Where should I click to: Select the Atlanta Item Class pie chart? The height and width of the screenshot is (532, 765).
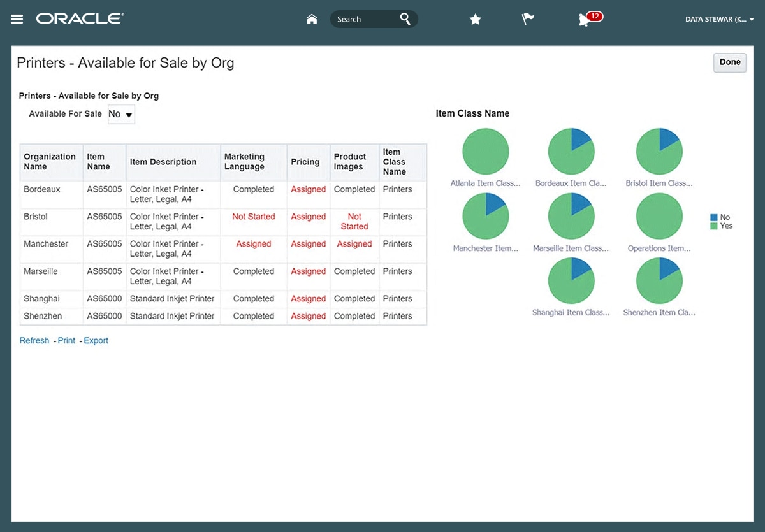pyautogui.click(x=485, y=152)
